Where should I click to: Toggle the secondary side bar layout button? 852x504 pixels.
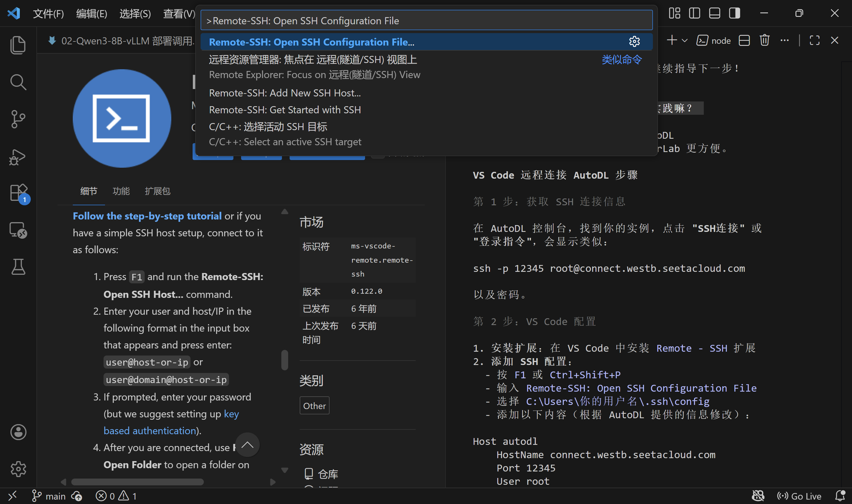pyautogui.click(x=734, y=13)
